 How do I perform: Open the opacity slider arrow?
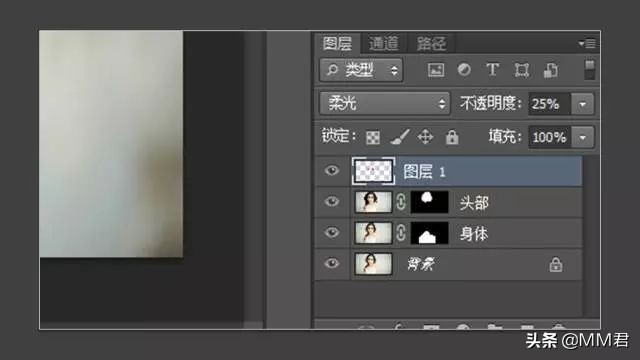coord(582,104)
